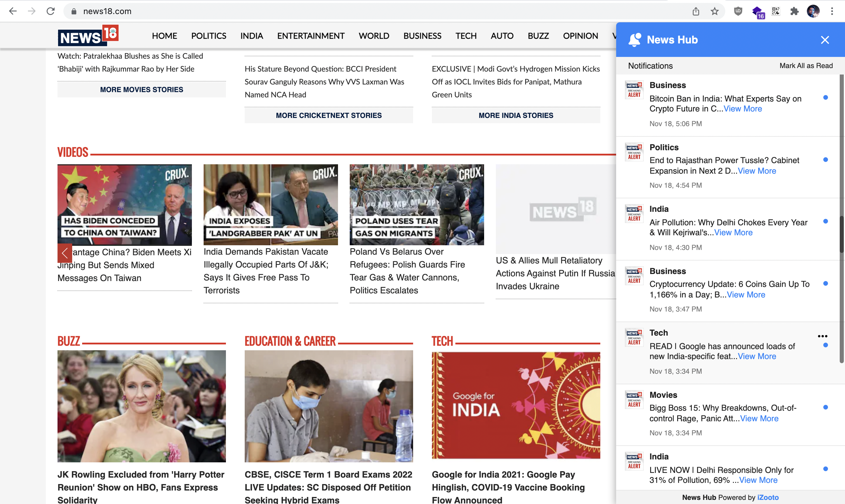Click alert icon of Bitcoin Ban notification
The image size is (845, 504).
click(634, 90)
